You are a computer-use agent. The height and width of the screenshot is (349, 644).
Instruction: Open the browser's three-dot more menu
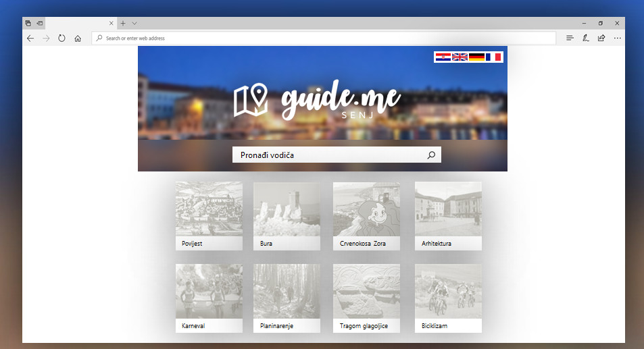pyautogui.click(x=617, y=38)
